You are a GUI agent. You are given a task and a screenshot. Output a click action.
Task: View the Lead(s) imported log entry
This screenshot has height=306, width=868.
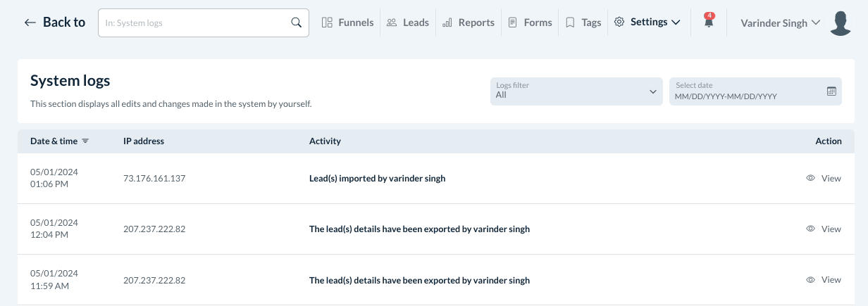[x=824, y=179]
